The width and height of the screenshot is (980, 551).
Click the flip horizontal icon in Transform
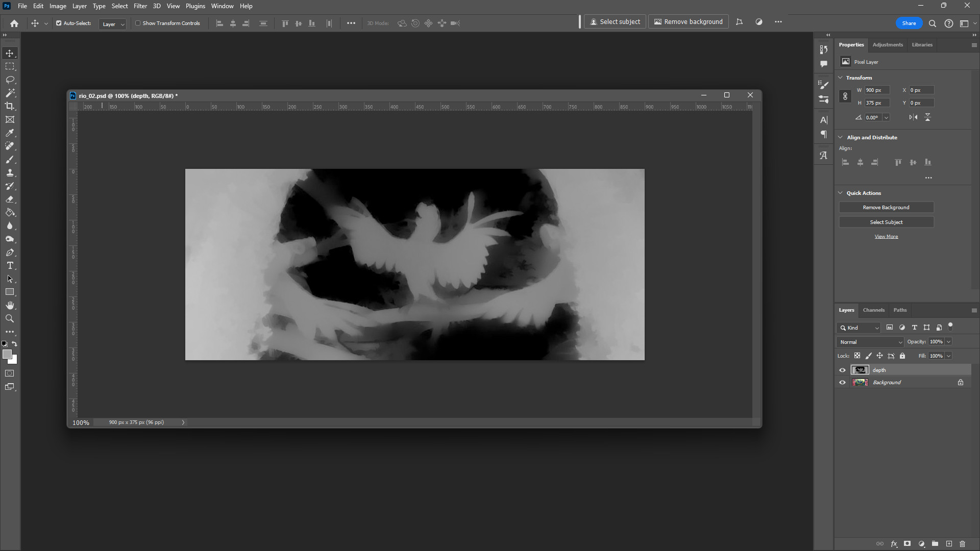coord(913,117)
